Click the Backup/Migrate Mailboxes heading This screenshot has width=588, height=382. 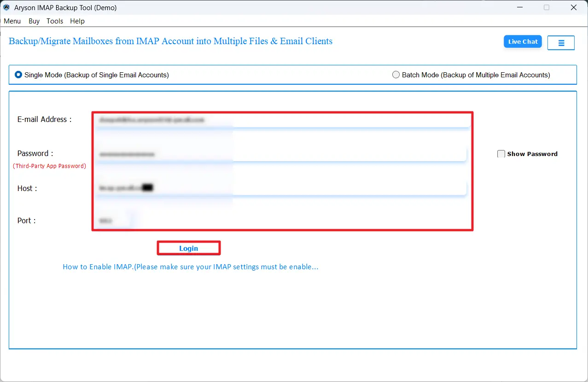(170, 41)
